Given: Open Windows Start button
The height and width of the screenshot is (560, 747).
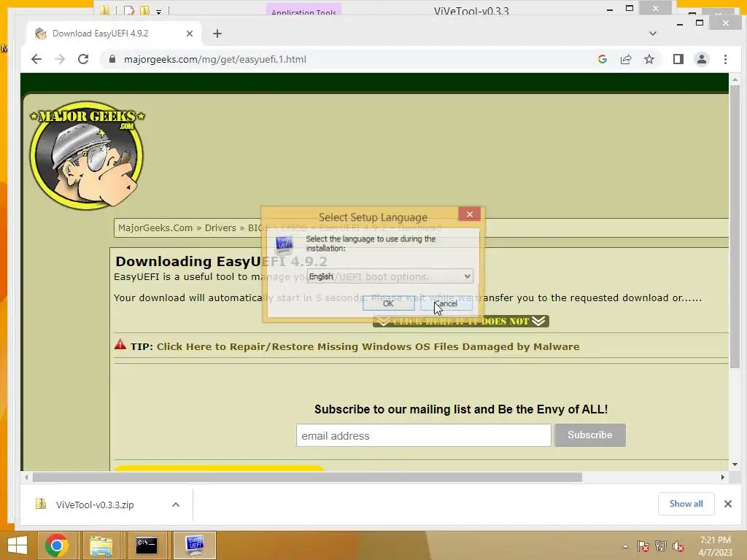Looking at the screenshot, I should [18, 545].
